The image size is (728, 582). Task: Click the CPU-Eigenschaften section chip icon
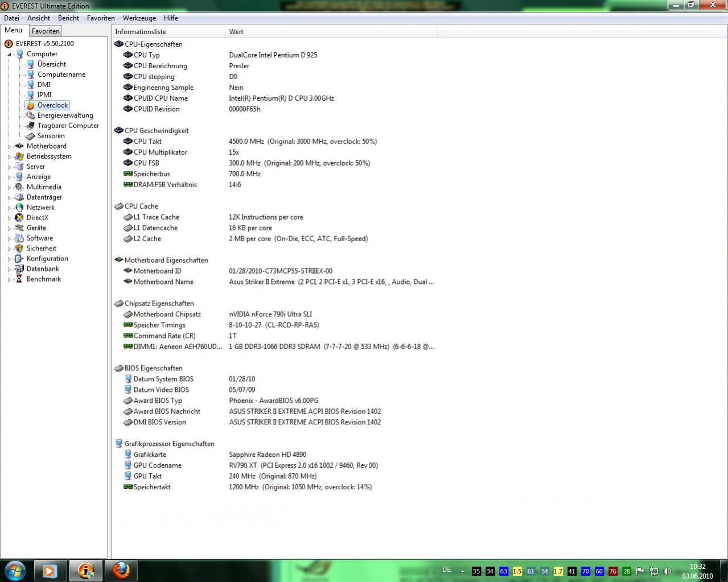point(118,44)
